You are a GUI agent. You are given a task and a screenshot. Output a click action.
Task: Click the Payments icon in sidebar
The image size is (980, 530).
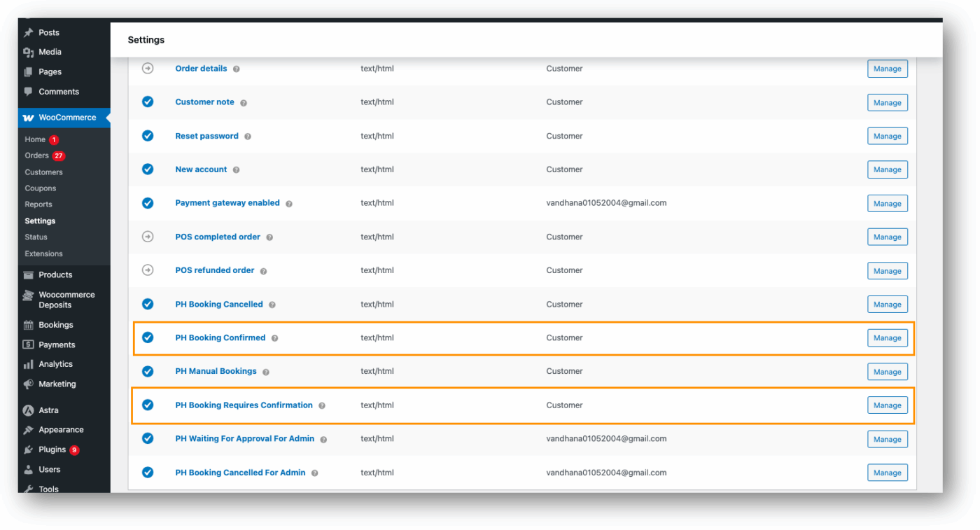(29, 345)
